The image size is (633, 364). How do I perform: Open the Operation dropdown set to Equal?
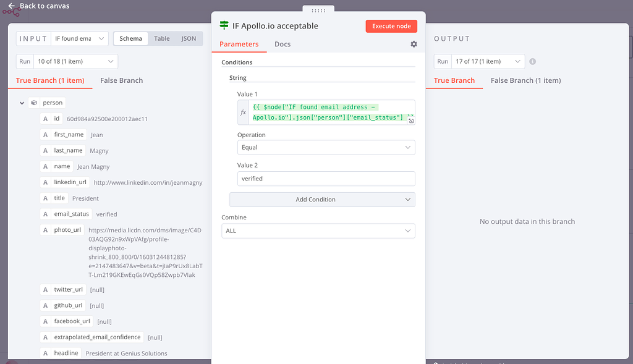coord(326,148)
